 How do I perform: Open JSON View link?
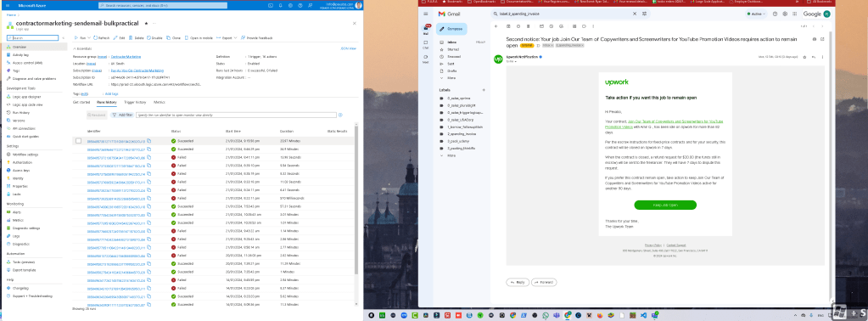click(349, 48)
